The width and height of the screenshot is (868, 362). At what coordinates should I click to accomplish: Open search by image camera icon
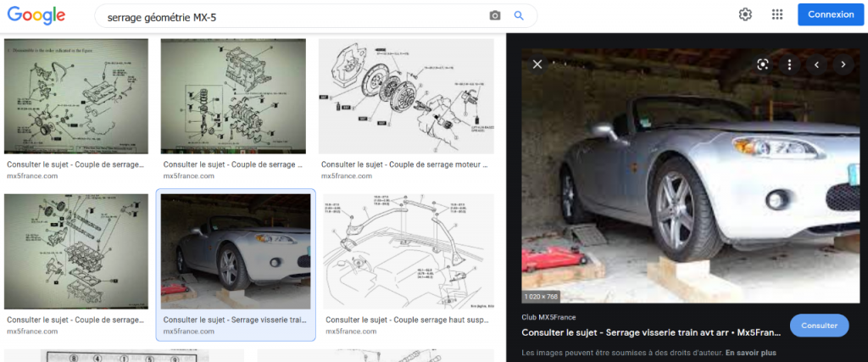495,16
